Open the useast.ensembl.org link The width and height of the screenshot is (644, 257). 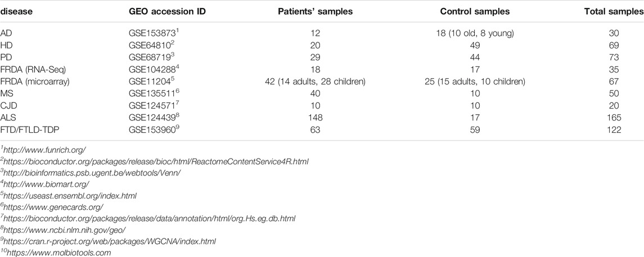[69, 196]
